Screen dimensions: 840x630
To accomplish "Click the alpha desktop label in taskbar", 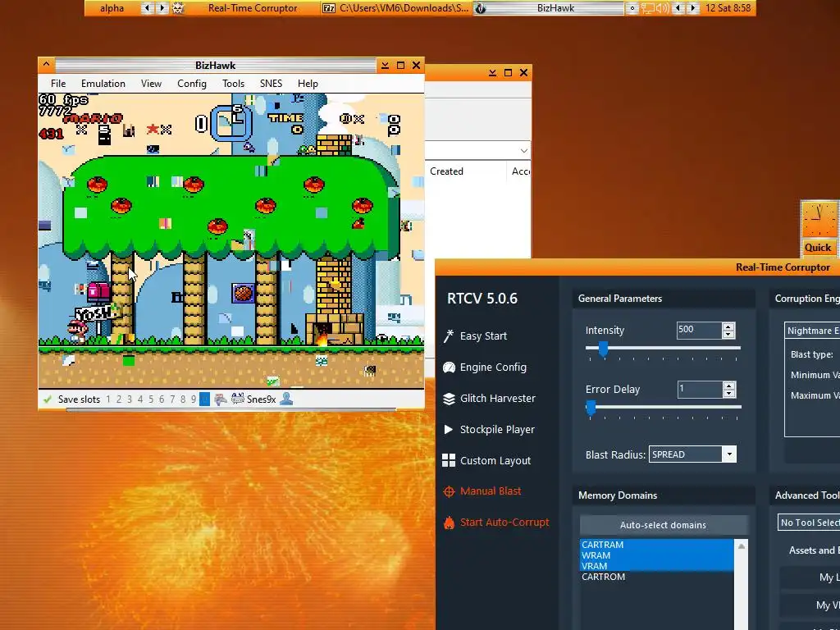I will (112, 8).
